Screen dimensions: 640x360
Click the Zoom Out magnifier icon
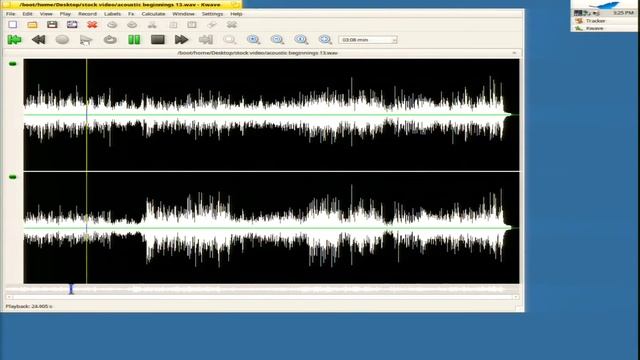click(278, 40)
